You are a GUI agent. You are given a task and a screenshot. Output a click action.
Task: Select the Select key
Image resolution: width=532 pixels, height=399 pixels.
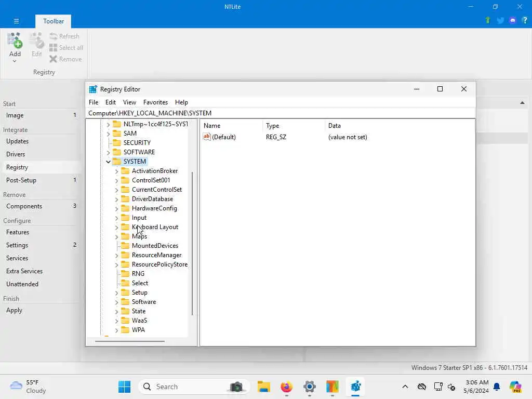point(140,283)
